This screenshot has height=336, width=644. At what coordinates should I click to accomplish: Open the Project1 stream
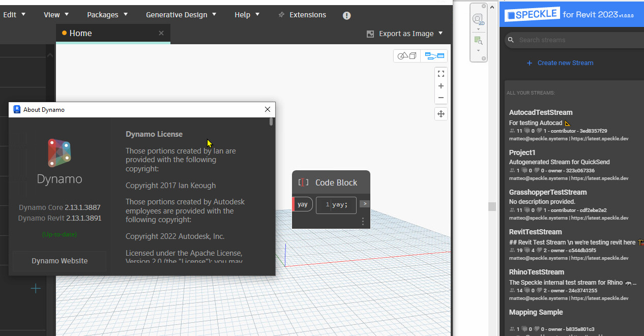point(522,152)
